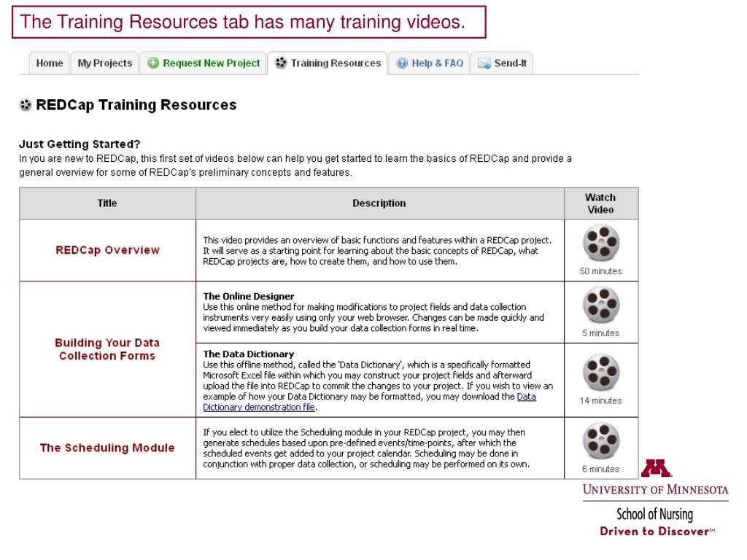Image resolution: width=747 pixels, height=560 pixels.
Task: Click Building Your Data Collection Forms title
Action: [x=107, y=349]
